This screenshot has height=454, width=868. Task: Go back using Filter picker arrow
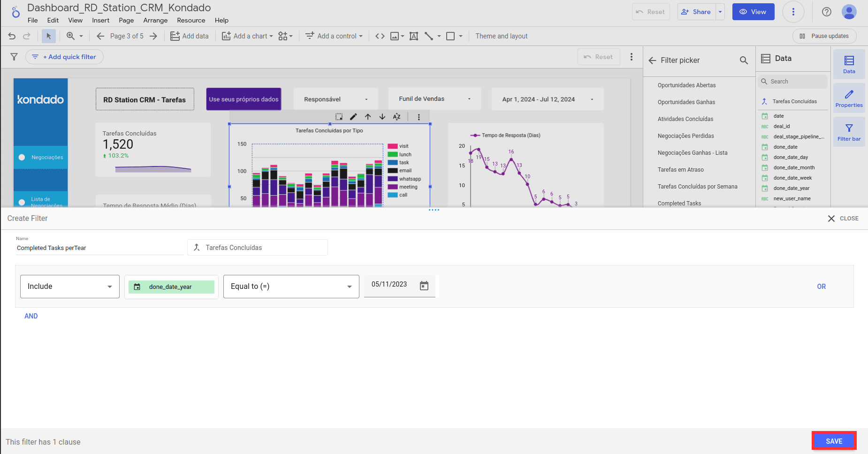pyautogui.click(x=652, y=60)
